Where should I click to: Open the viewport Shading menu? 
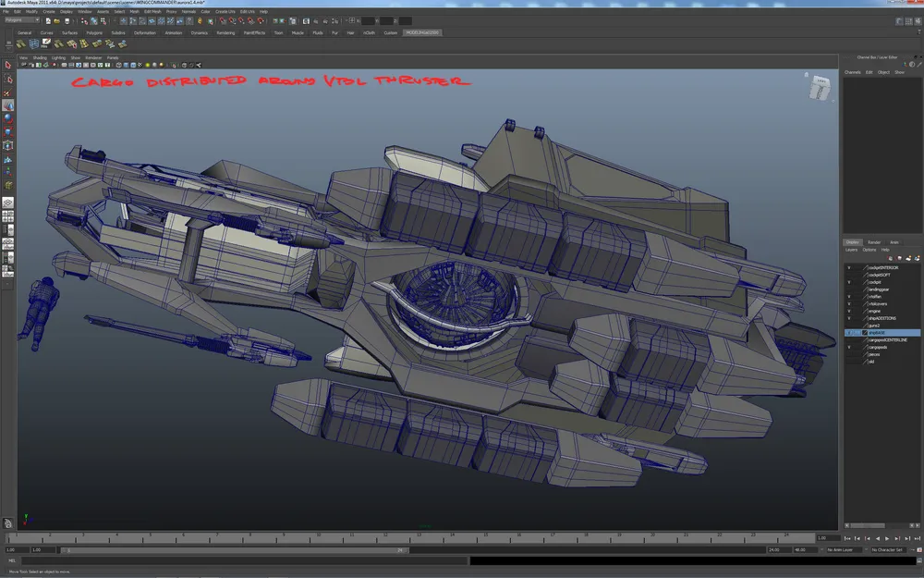40,57
